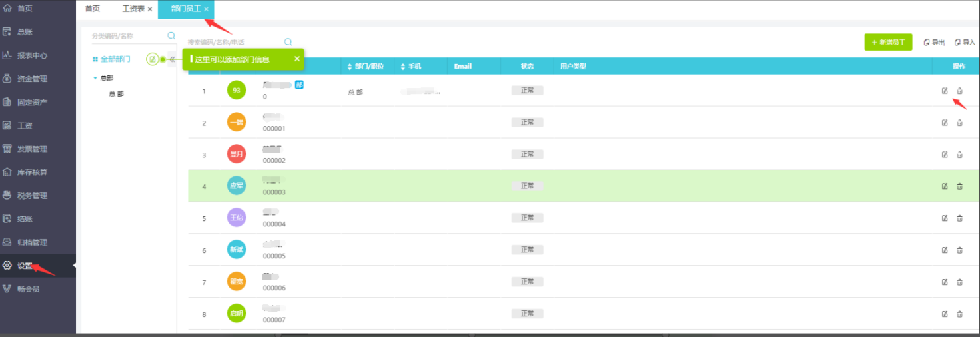980x337 pixels.
Task: Sort by the 部门/职位 column
Action: pyautogui.click(x=366, y=67)
